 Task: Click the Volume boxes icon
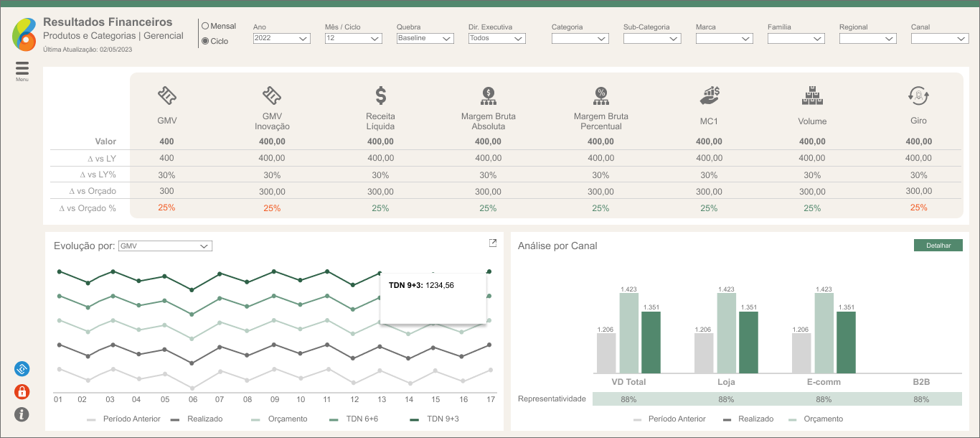[x=812, y=95]
